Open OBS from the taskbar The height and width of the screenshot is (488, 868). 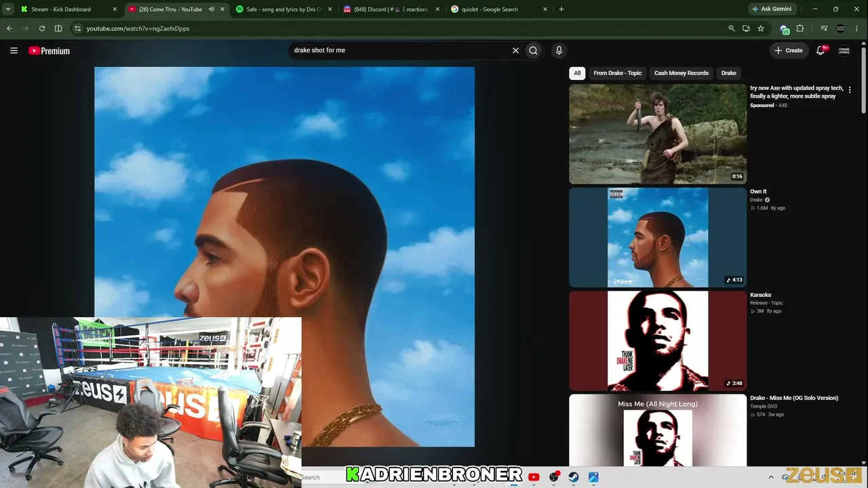[x=554, y=477]
